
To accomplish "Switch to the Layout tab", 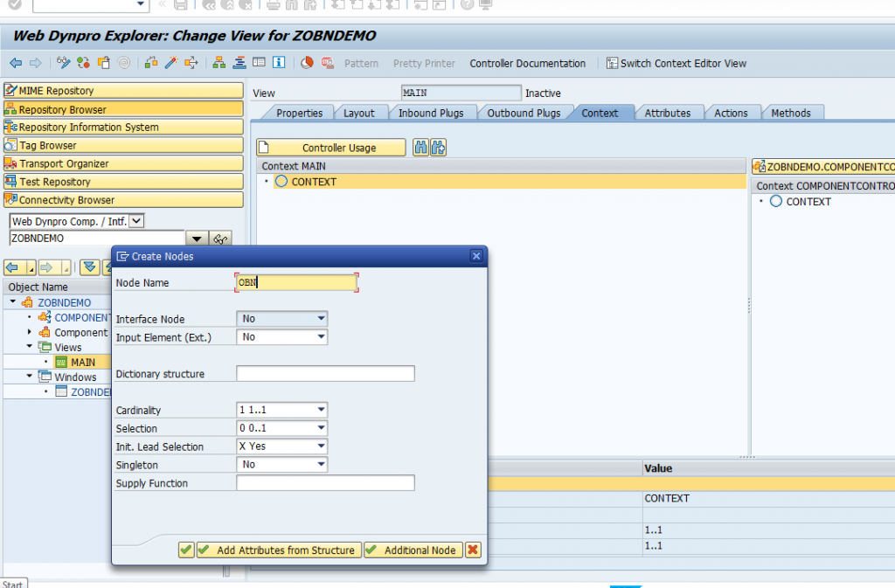I will [358, 113].
